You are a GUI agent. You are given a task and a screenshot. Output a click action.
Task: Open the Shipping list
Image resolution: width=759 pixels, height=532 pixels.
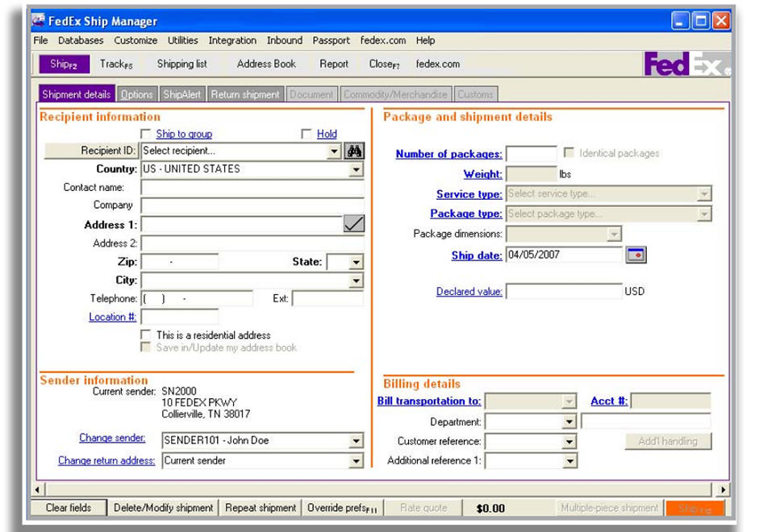182,64
